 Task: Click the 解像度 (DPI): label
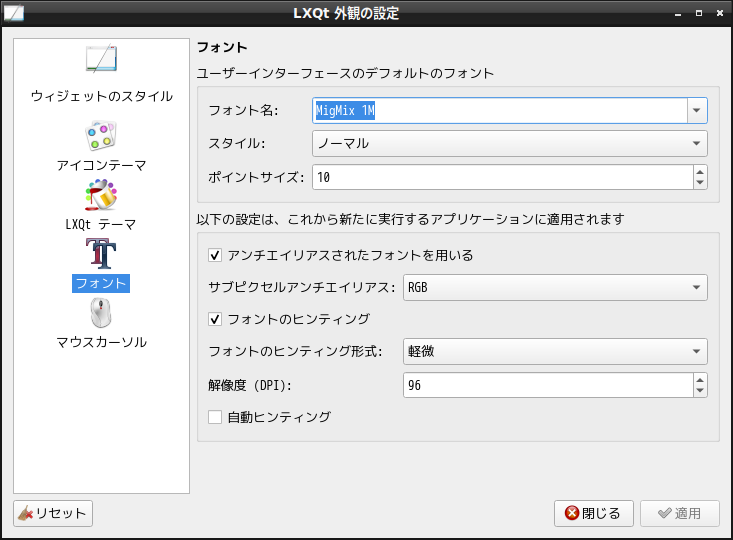(250, 385)
